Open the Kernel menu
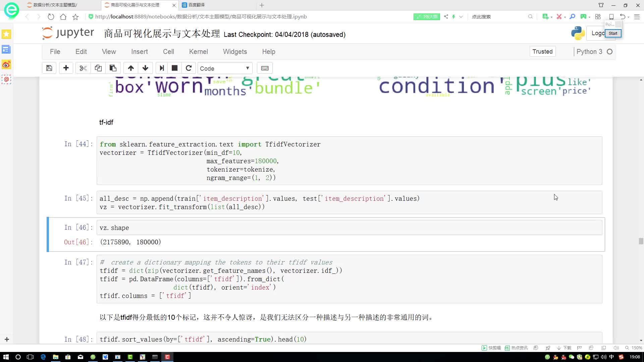Image resolution: width=644 pixels, height=362 pixels. point(199,52)
